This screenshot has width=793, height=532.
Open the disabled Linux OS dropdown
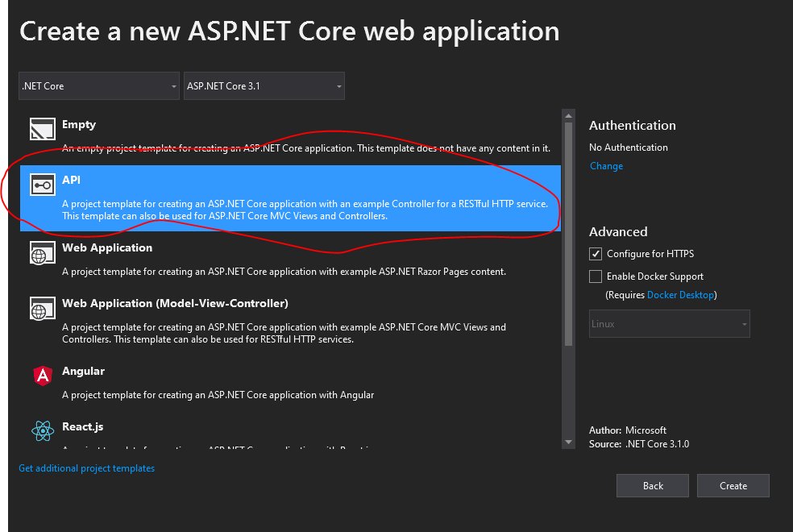[669, 324]
